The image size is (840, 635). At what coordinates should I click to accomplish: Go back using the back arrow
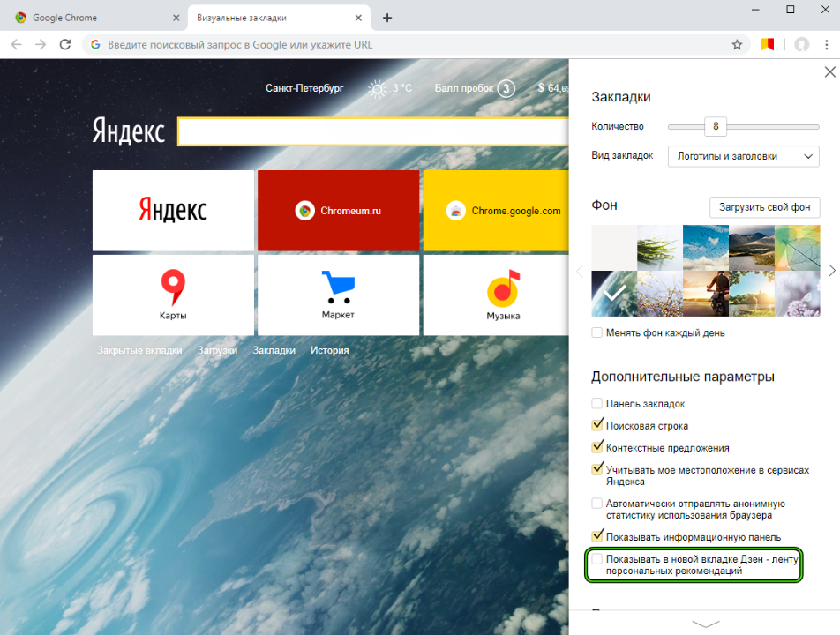pyautogui.click(x=17, y=44)
